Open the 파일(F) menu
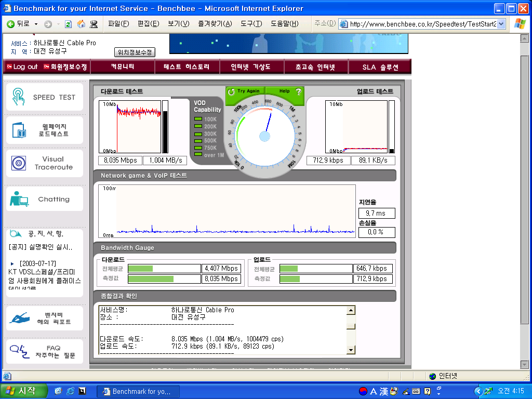This screenshot has height=399, width=532. click(x=118, y=24)
